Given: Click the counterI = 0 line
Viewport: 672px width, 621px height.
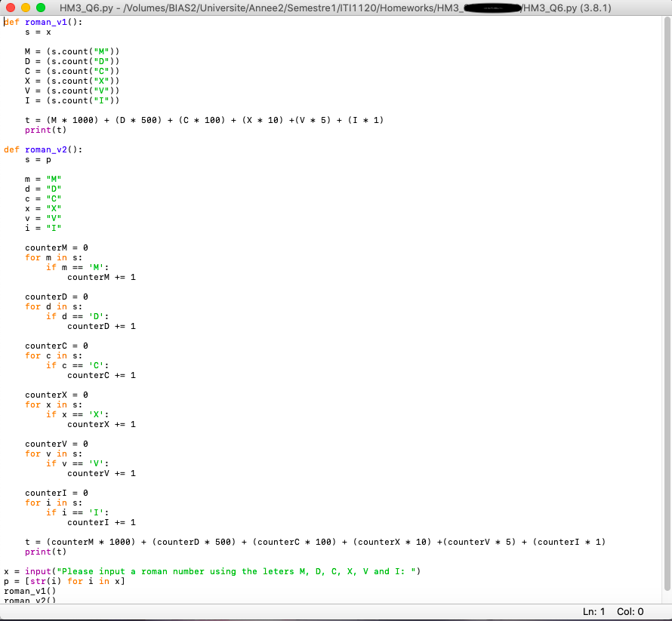Looking at the screenshot, I should [x=57, y=493].
